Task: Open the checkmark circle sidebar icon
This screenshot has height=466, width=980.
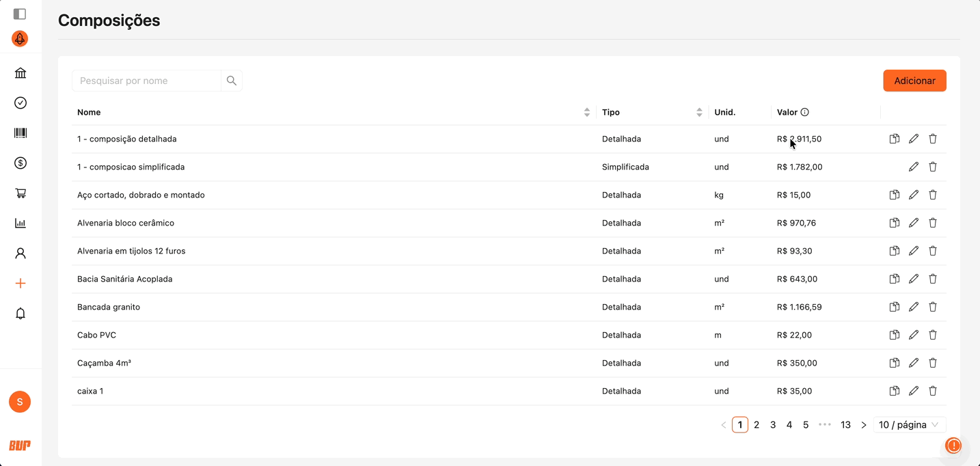Action: [21, 102]
